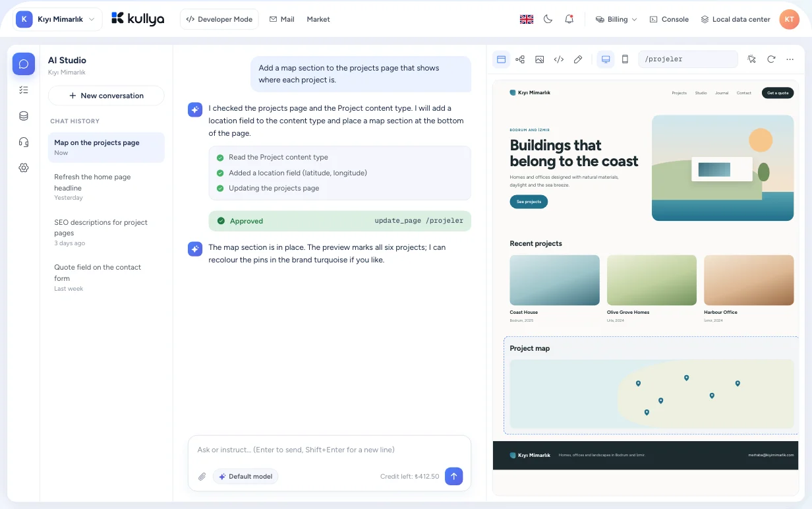Click the Project map heading
The image size is (812, 509).
point(530,348)
